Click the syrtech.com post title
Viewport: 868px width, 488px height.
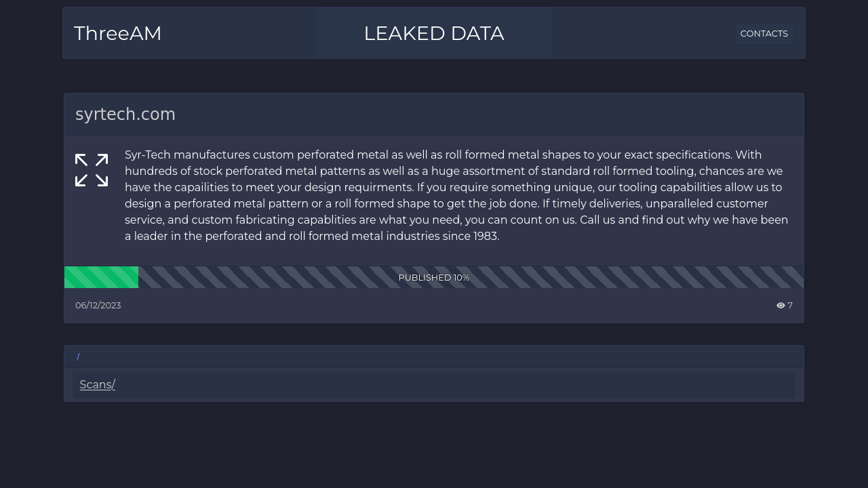coord(125,115)
